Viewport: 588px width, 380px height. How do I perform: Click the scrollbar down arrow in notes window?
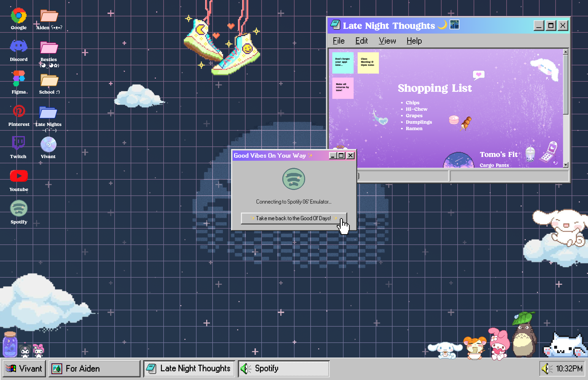[566, 165]
